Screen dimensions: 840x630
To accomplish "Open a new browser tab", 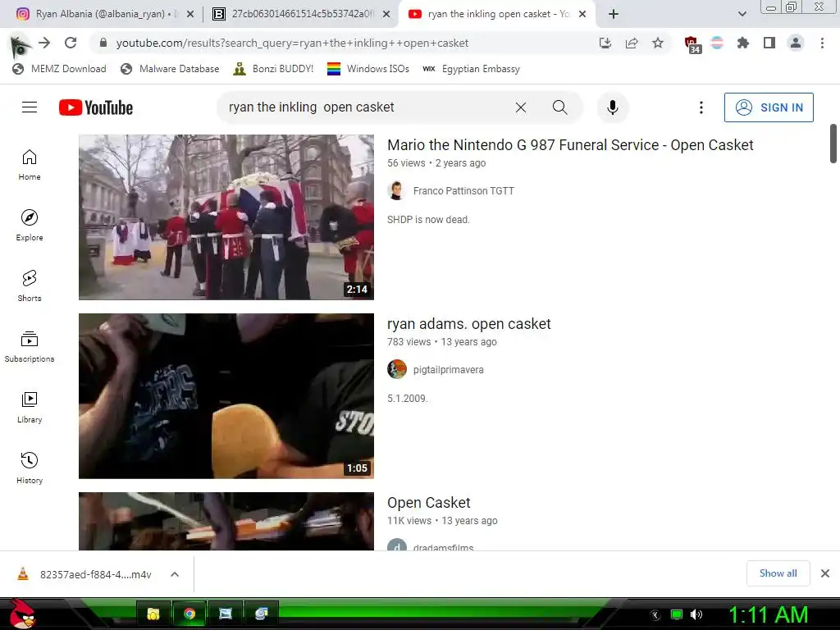I will click(x=614, y=14).
